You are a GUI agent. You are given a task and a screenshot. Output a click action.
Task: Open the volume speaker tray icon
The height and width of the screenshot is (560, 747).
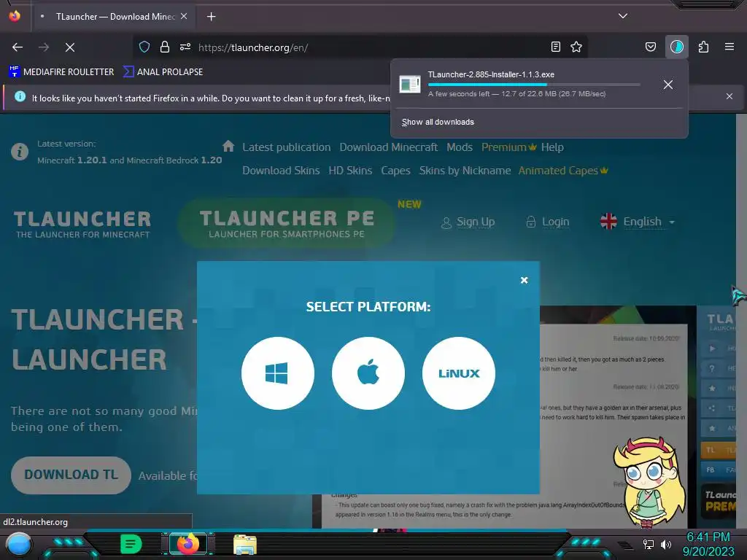pos(665,544)
